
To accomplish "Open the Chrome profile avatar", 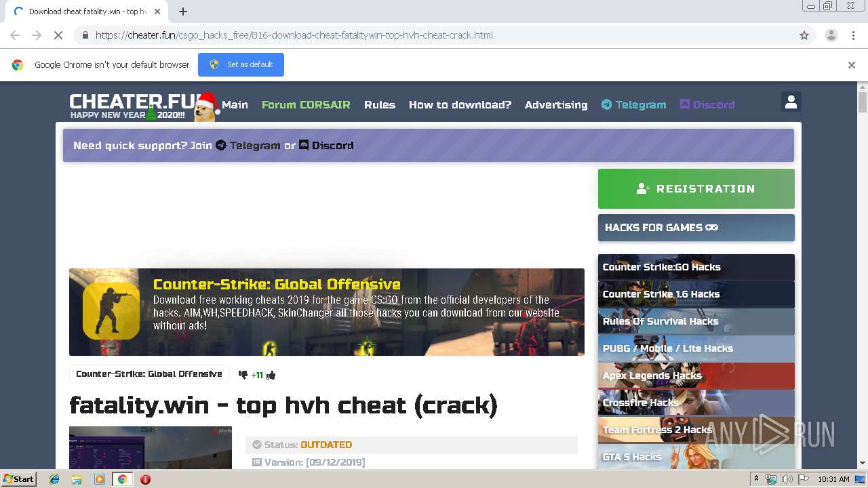I will [x=831, y=35].
